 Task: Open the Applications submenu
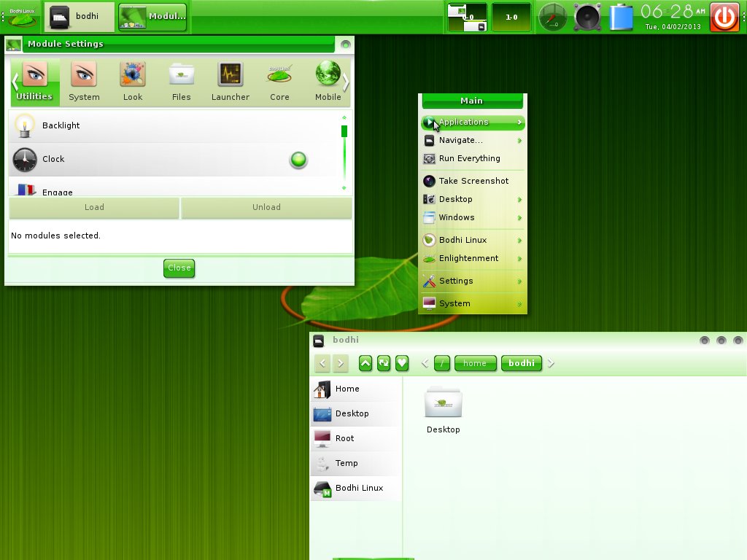tap(473, 122)
